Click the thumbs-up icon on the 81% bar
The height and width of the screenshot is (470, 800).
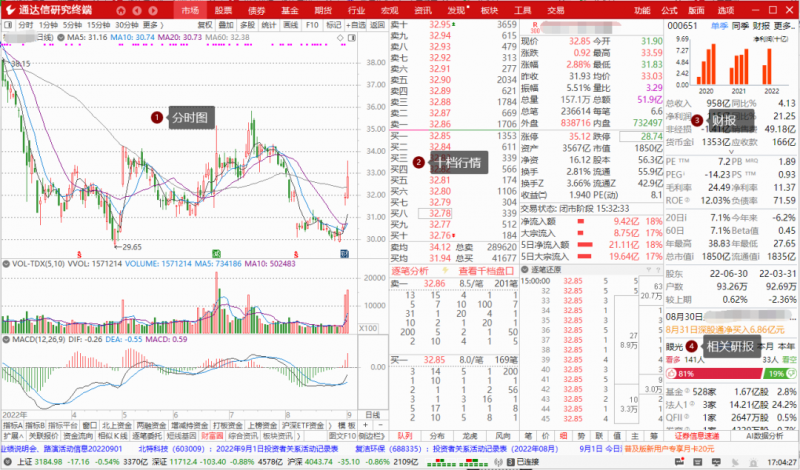pos(672,374)
